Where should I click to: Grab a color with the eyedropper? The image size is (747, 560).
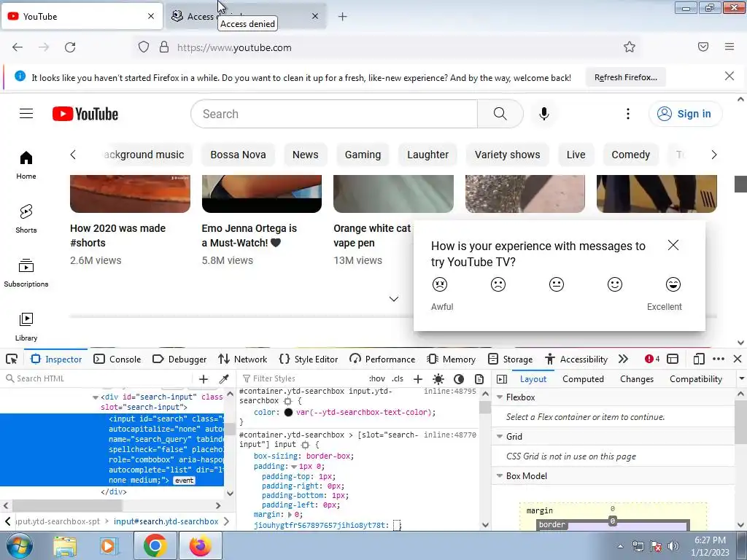point(224,378)
